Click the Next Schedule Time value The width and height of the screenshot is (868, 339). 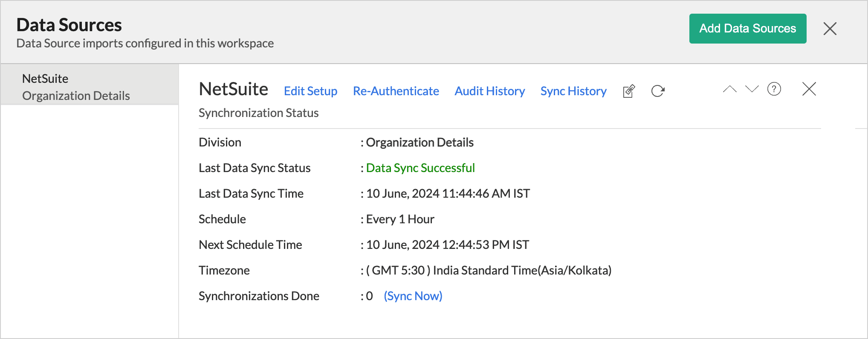click(447, 245)
